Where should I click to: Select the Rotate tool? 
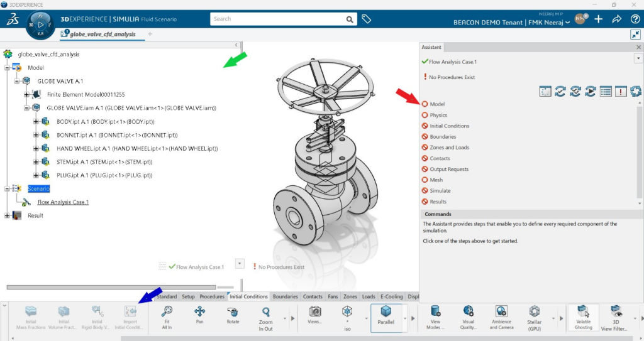[233, 315]
